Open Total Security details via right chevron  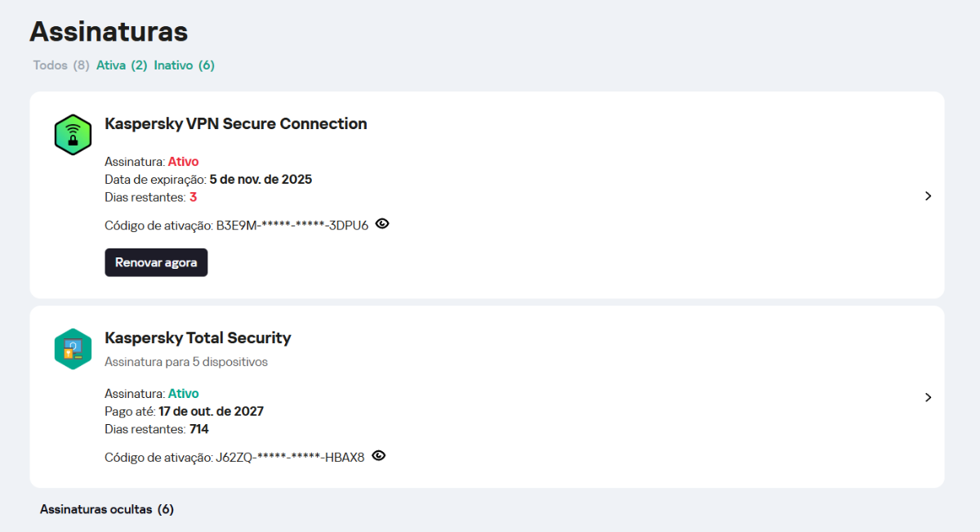[x=928, y=397]
